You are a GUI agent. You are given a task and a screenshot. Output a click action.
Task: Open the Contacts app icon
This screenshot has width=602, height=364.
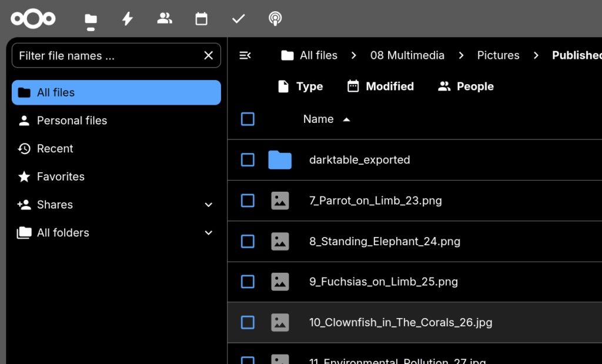click(x=165, y=19)
